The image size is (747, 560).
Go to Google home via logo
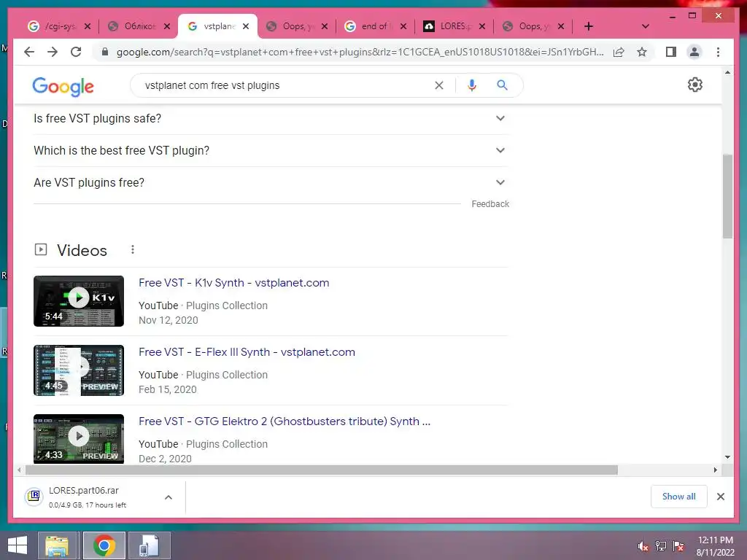(x=63, y=87)
